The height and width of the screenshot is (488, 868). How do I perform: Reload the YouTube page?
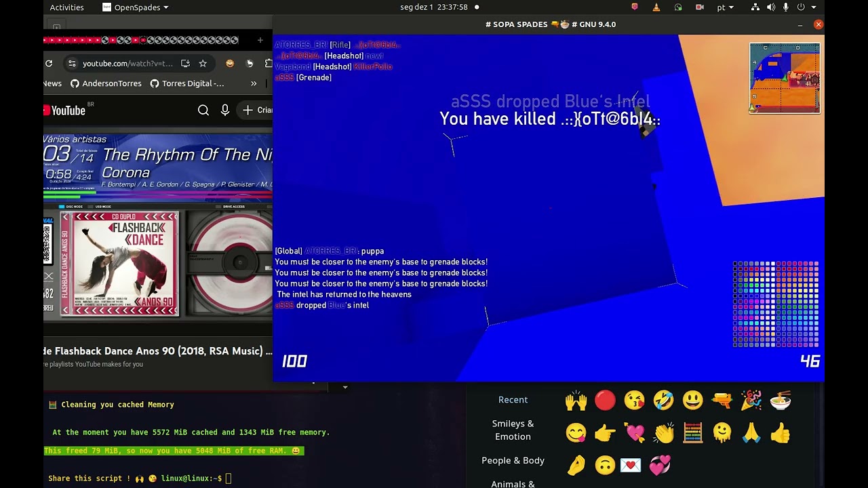49,64
